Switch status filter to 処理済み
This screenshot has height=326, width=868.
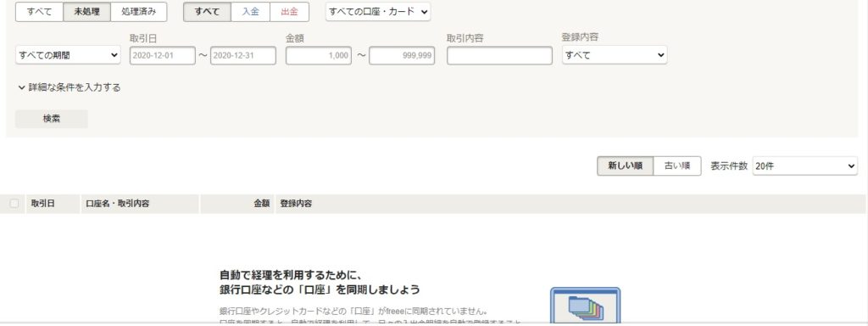(x=138, y=12)
